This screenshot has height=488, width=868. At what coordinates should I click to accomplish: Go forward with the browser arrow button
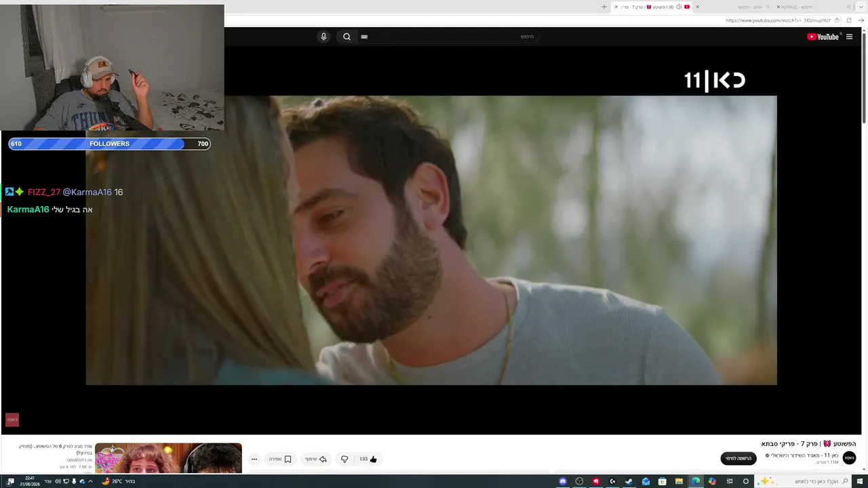pos(861,20)
